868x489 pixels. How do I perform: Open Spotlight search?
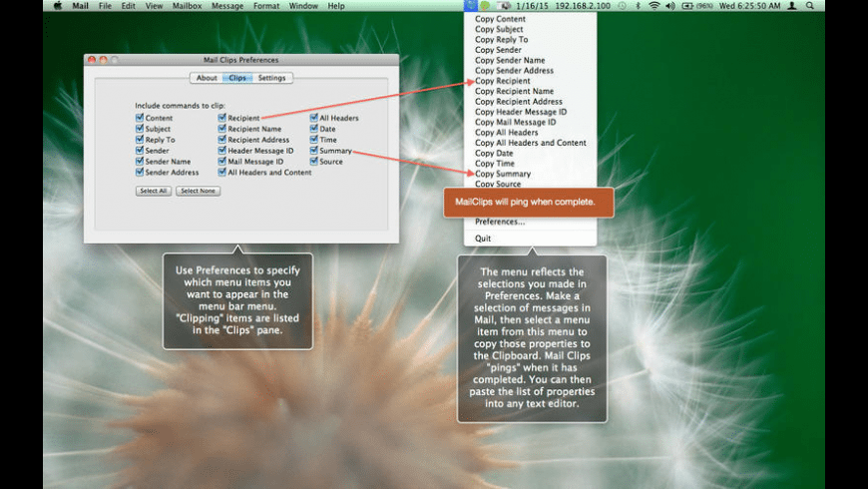coord(810,6)
